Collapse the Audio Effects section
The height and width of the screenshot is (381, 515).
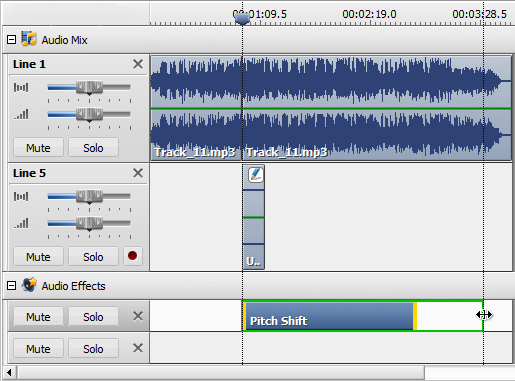[x=11, y=286]
